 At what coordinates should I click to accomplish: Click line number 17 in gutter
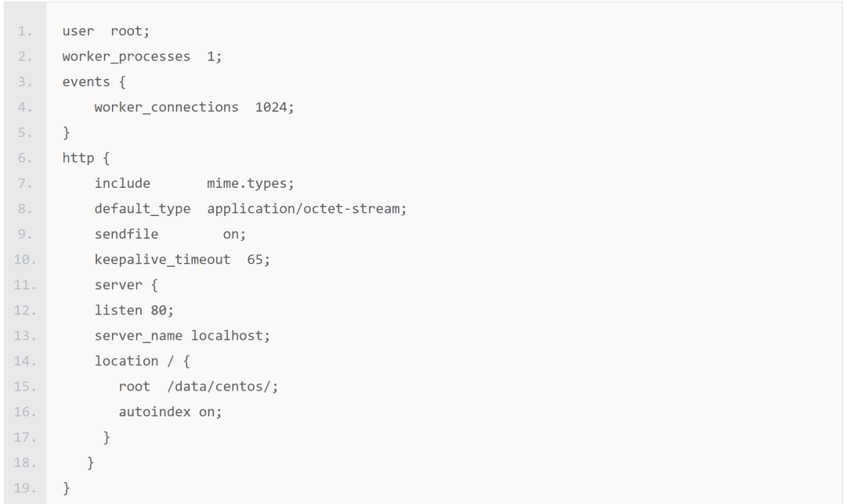pos(25,437)
